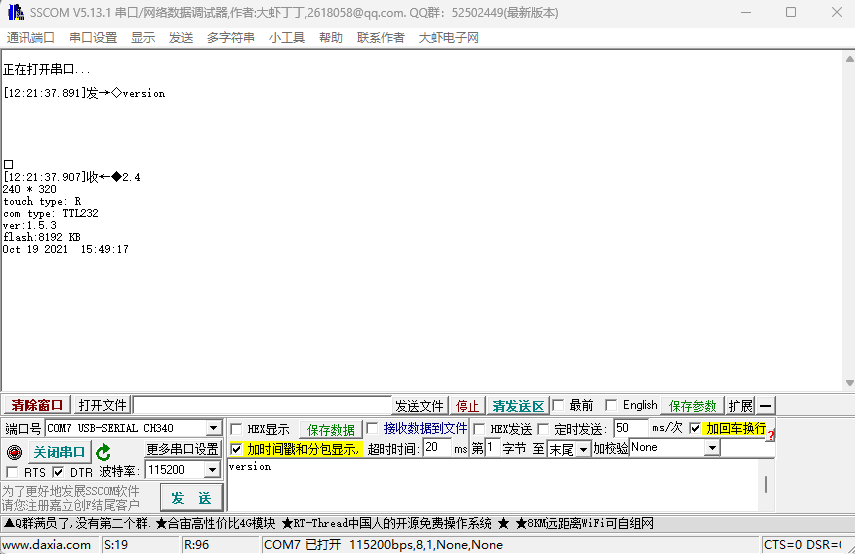Uncheck 加回车换行 checkbox
The image size is (855, 554).
tap(695, 428)
